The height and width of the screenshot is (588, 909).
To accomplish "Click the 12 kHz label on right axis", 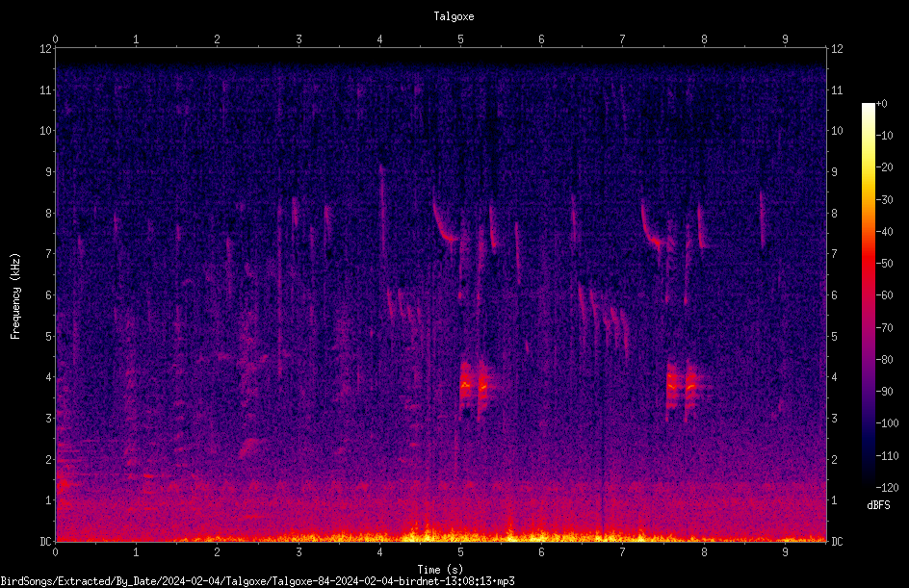I will pos(837,49).
